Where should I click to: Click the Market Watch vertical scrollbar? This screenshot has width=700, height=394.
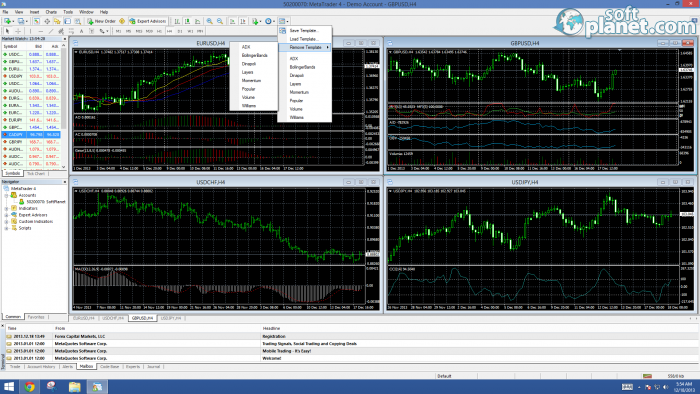click(x=64, y=106)
